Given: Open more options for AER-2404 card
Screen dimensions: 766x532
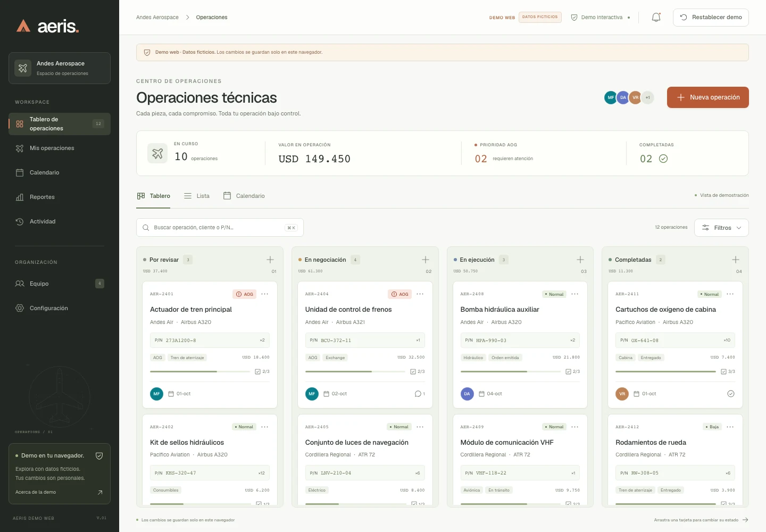Looking at the screenshot, I should pos(420,294).
